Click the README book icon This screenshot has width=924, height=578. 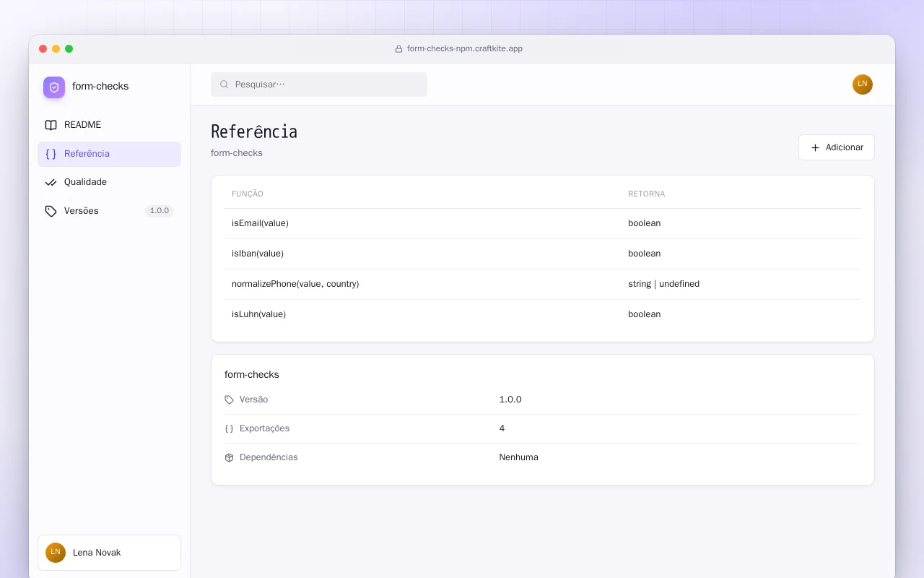(51, 125)
